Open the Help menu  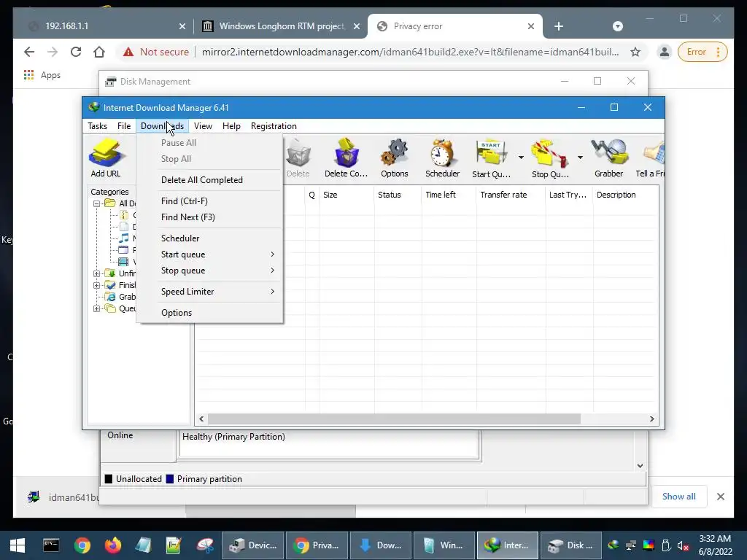tap(231, 126)
